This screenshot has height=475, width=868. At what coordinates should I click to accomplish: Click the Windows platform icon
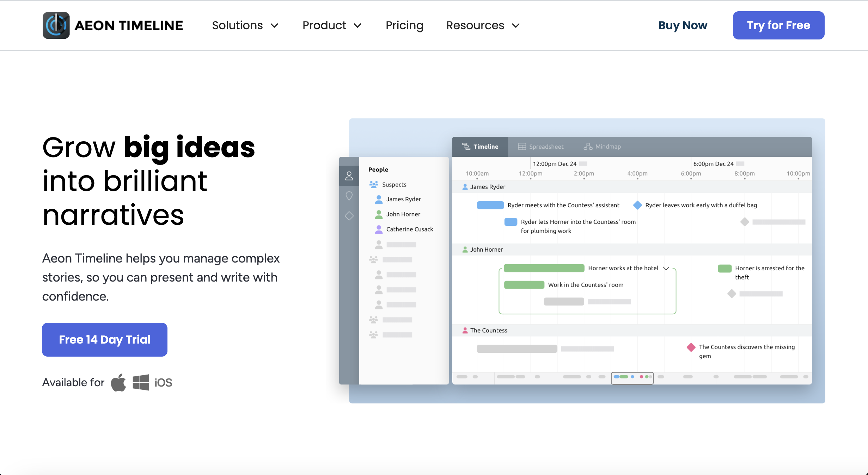[141, 382]
